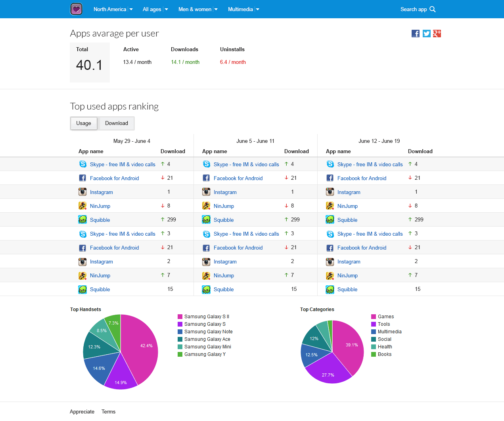Click first NinJump icon in June 12 column

point(330,206)
